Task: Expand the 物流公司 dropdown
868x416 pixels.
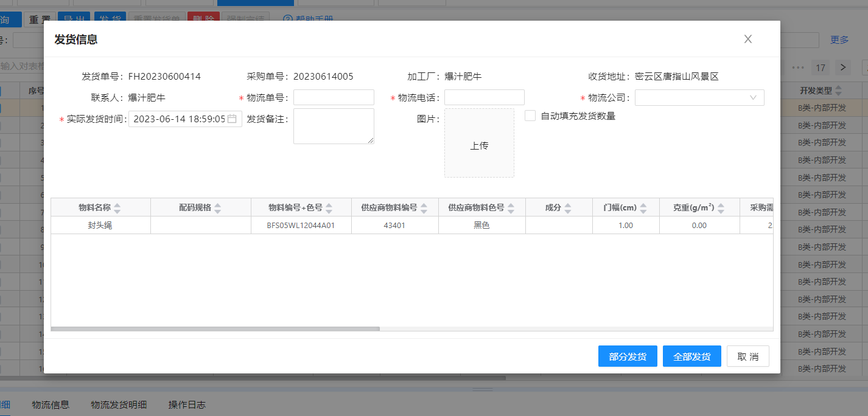Action: coord(699,98)
